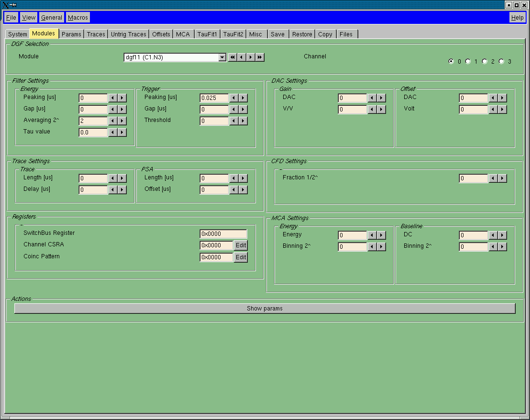Screen dimensions: 530x420
Task: Increase Tau value with right arrow
Action: point(122,133)
